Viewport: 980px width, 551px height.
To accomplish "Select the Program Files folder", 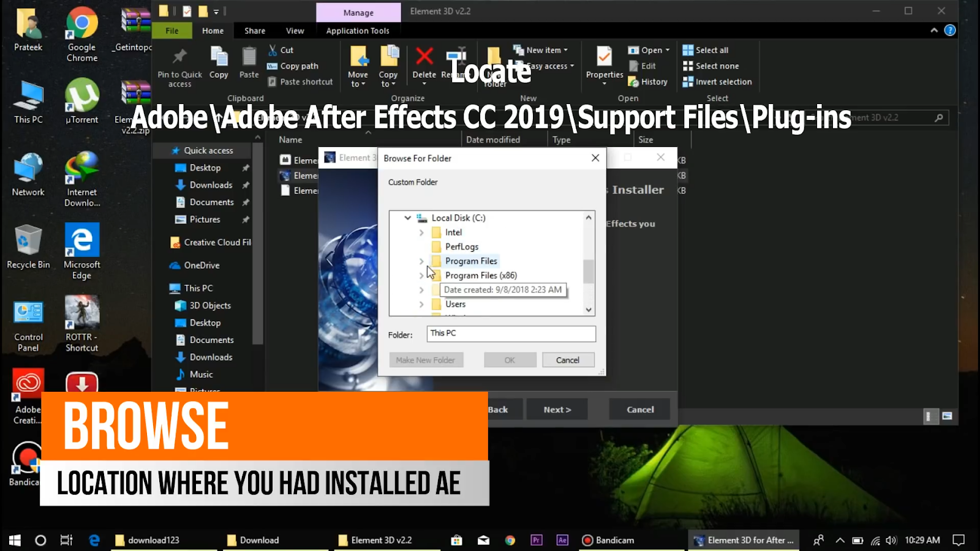I will 471,261.
